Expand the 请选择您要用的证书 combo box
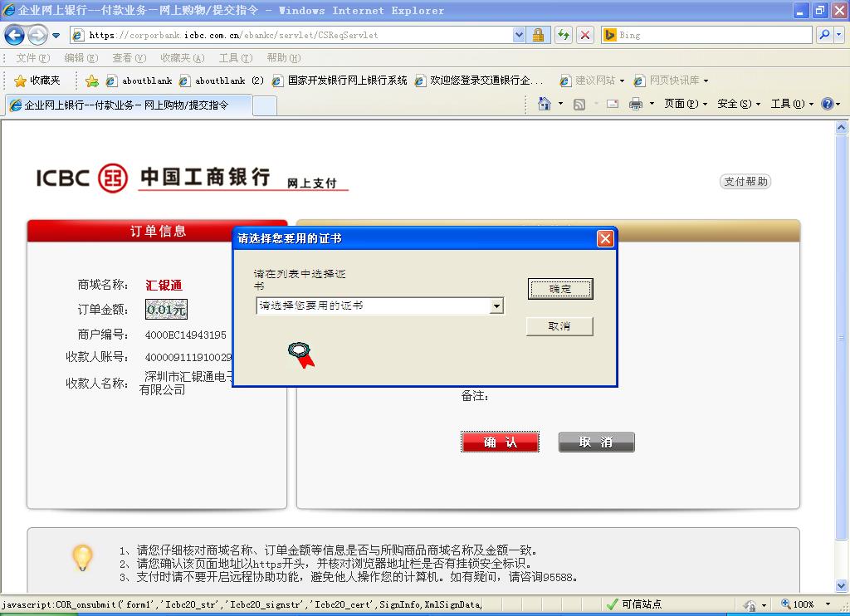This screenshot has width=850, height=616. 496,306
